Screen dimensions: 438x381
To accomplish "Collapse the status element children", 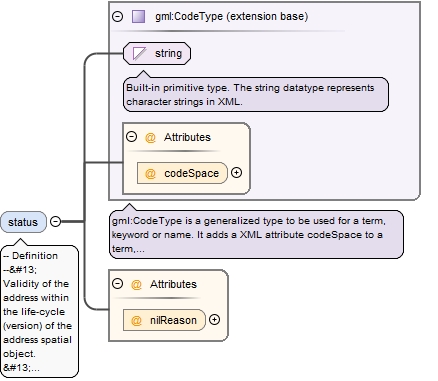I will coord(55,221).
